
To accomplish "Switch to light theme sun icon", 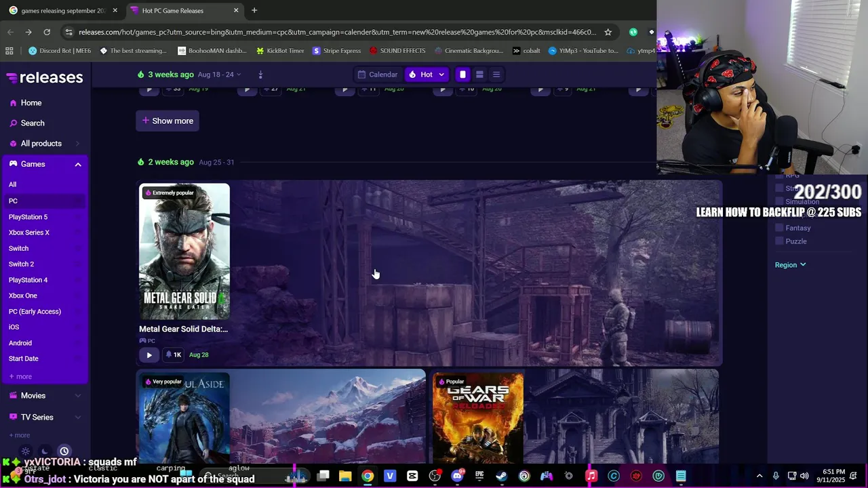I will pyautogui.click(x=26, y=451).
